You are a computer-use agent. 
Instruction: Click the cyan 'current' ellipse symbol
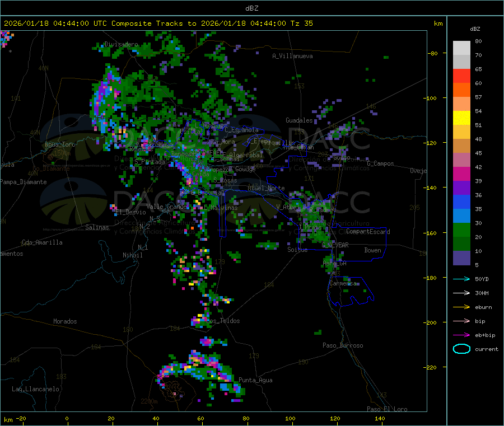(461, 349)
